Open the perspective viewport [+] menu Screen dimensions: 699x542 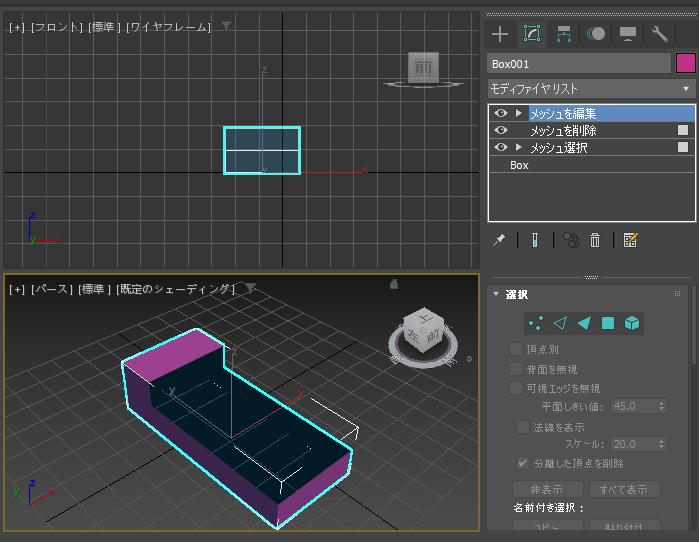[17, 289]
